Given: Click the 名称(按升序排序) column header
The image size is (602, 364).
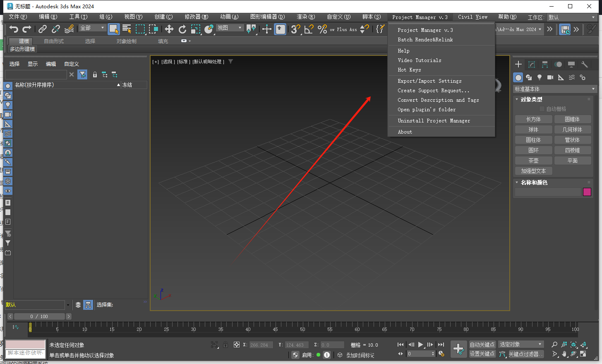Looking at the screenshot, I should click(67, 85).
